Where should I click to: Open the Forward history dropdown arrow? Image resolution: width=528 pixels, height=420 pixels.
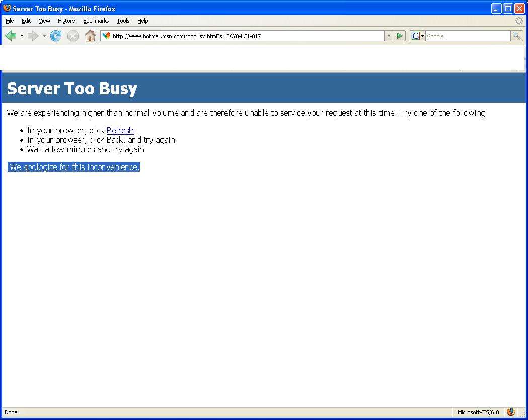click(44, 36)
